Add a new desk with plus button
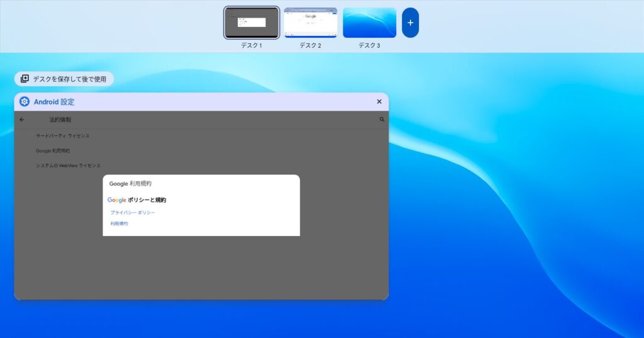Viewport: 644px width, 338px height. pyautogui.click(x=410, y=23)
